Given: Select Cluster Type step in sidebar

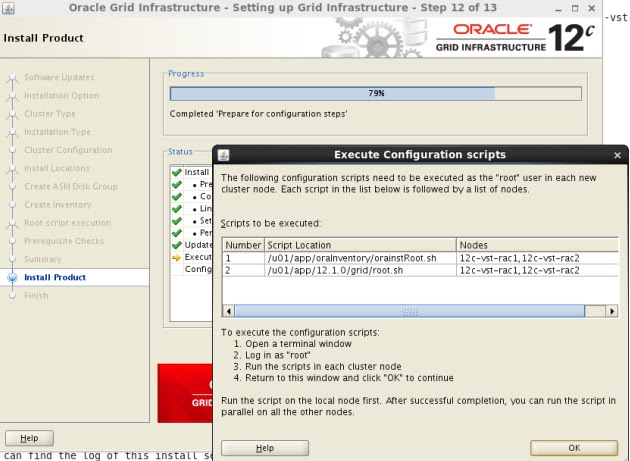Looking at the screenshot, I should 50,114.
